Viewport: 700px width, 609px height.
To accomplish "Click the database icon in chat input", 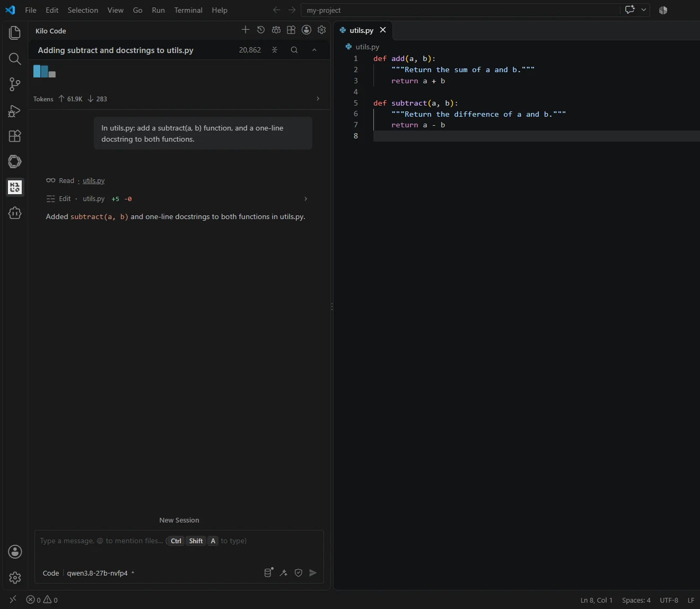I will coord(268,572).
